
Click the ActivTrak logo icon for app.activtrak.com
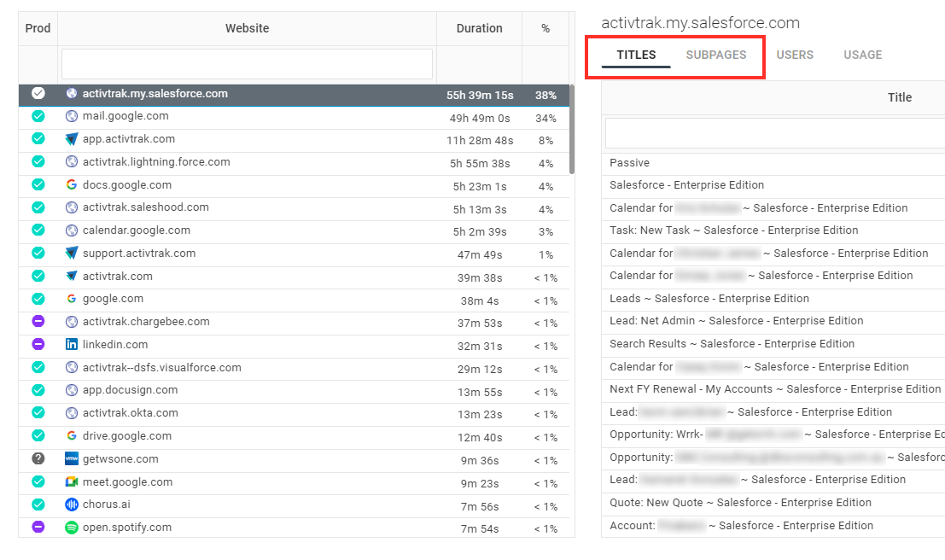[x=72, y=139]
